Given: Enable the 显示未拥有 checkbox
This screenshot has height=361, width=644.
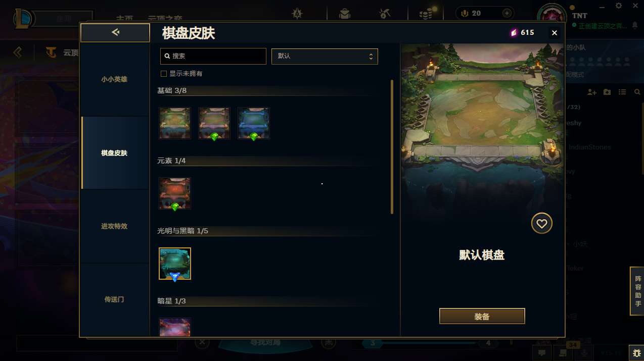Looking at the screenshot, I should [164, 74].
